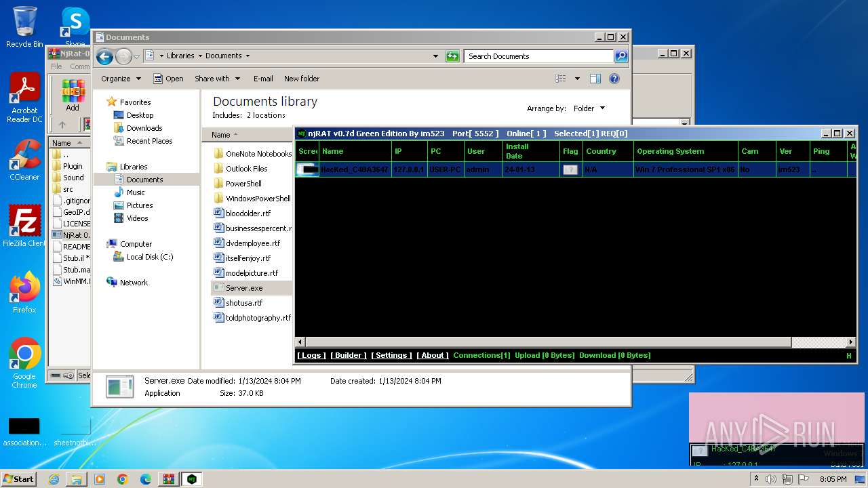Click the WinRAR Add toolbar icon
This screenshot has width=868, height=488.
coord(73,95)
